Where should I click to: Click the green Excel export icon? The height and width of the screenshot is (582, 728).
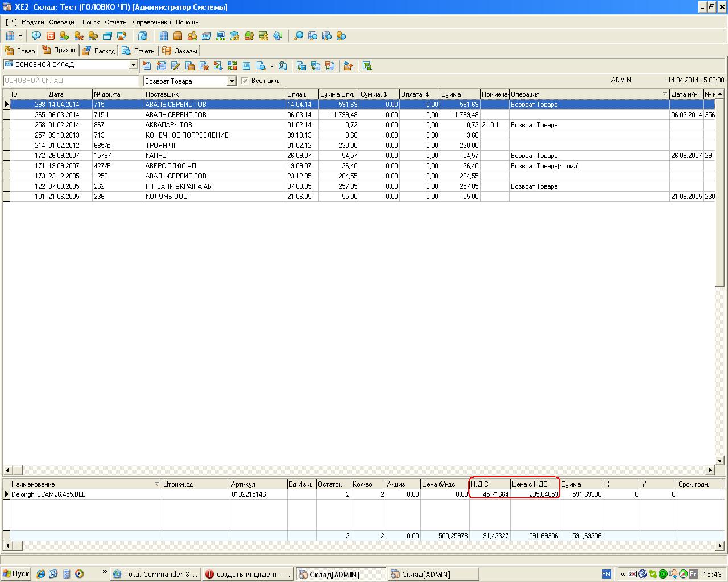pos(367,66)
